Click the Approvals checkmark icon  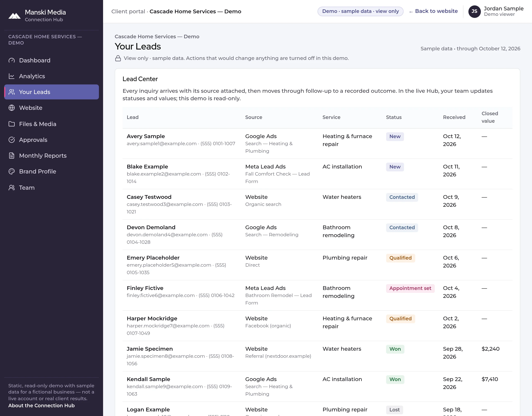tap(12, 140)
